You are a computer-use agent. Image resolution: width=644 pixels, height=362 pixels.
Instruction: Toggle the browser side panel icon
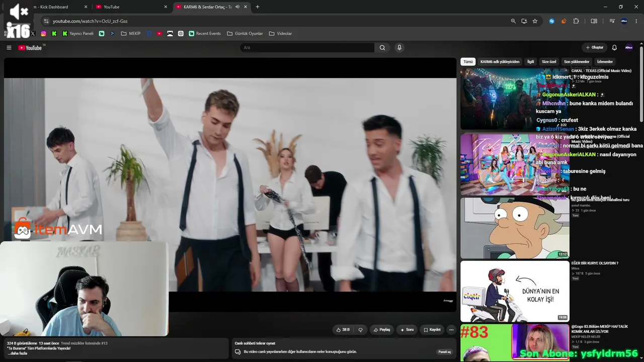point(594,21)
